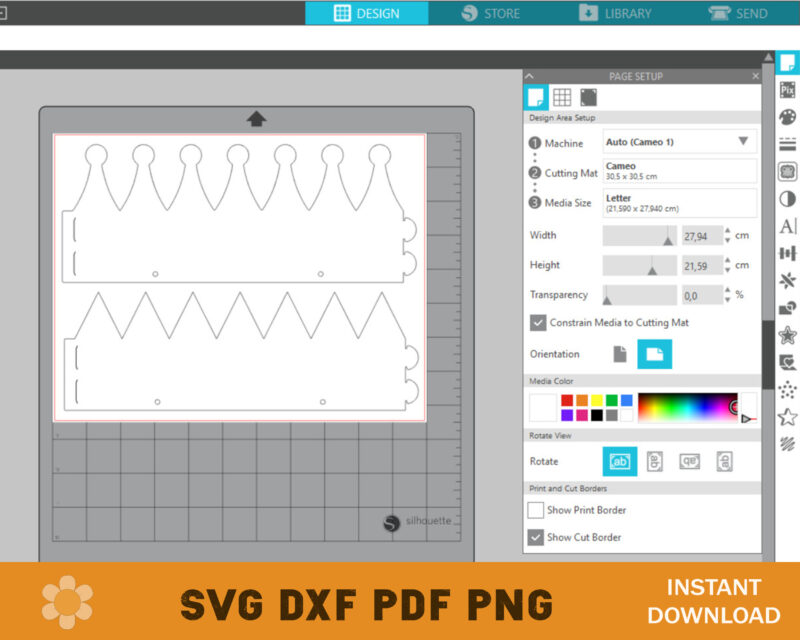Viewport: 800px width, 640px height.
Task: Uncheck Show Cut Border
Action: tap(536, 537)
